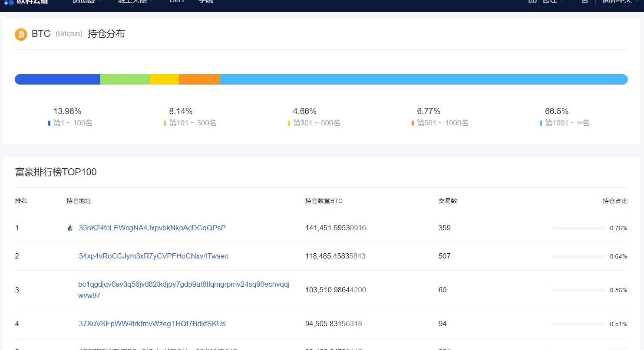This screenshot has width=644, height=350.
Task: Click the flame icon beside the rank 1 address
Action: tap(70, 228)
